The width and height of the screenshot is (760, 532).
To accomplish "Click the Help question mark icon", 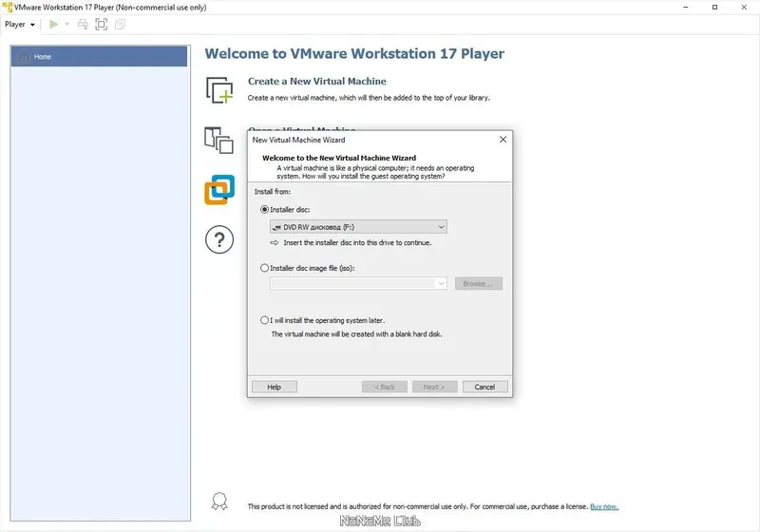I will pyautogui.click(x=219, y=239).
